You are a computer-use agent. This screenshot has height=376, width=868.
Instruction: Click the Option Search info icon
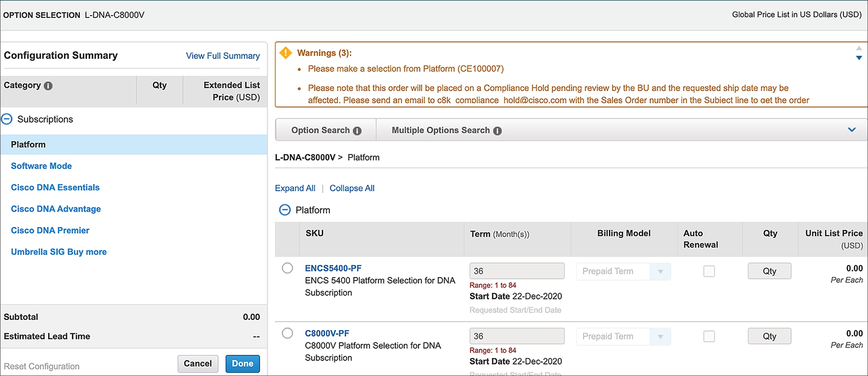tap(357, 131)
